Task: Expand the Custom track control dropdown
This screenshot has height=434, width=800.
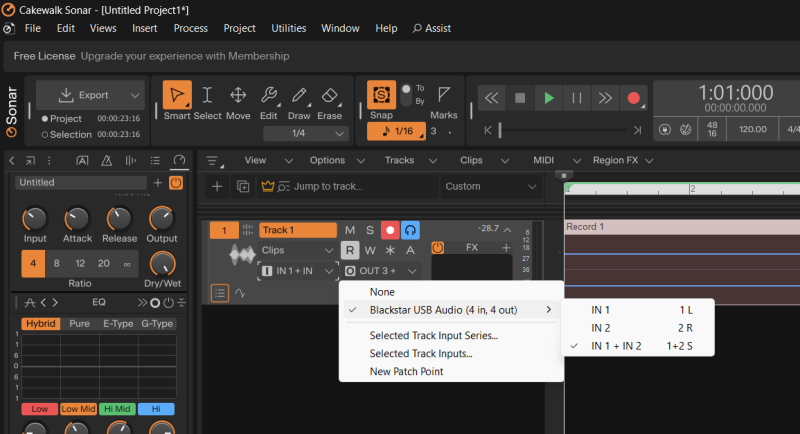Action: click(x=491, y=186)
